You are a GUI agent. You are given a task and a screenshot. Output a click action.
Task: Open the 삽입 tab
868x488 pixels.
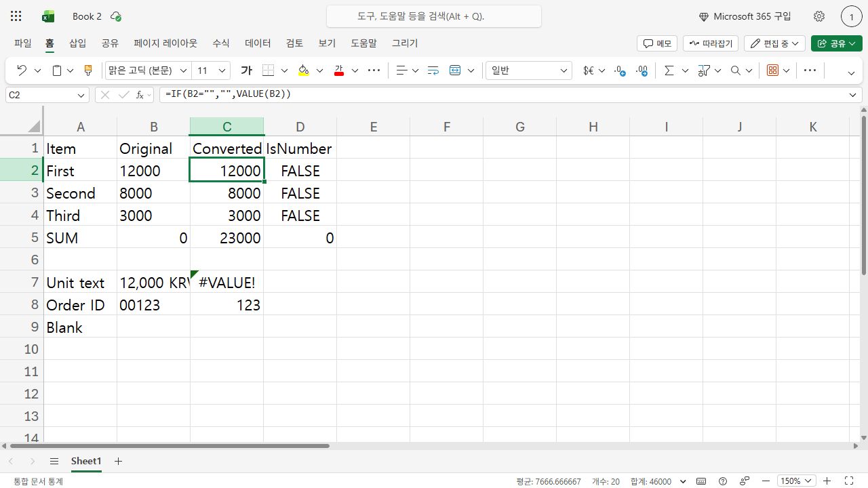click(x=77, y=43)
